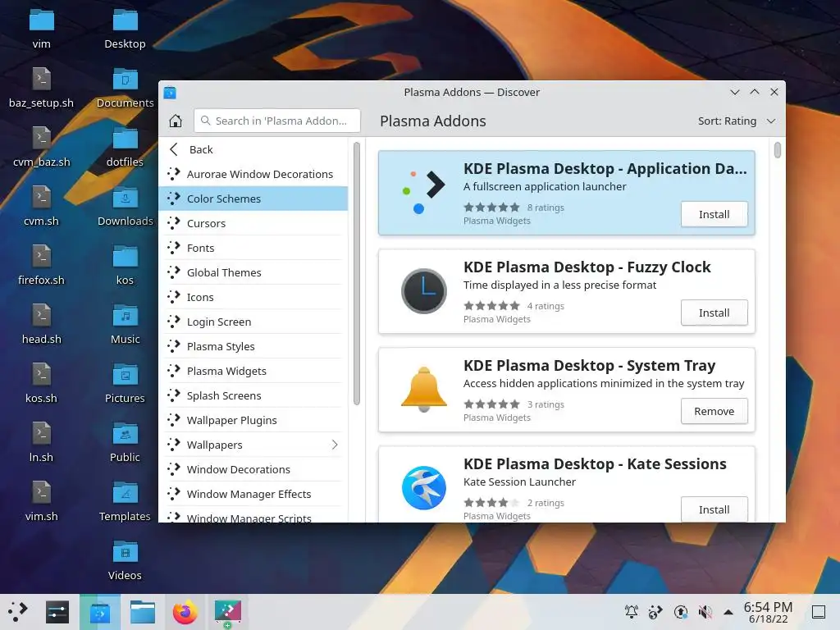Select the Videos desktop folder
The width and height of the screenshot is (840, 630).
coord(125,559)
